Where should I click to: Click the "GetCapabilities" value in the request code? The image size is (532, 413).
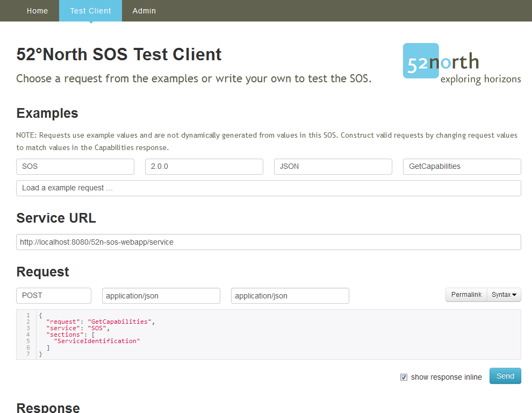119,322
